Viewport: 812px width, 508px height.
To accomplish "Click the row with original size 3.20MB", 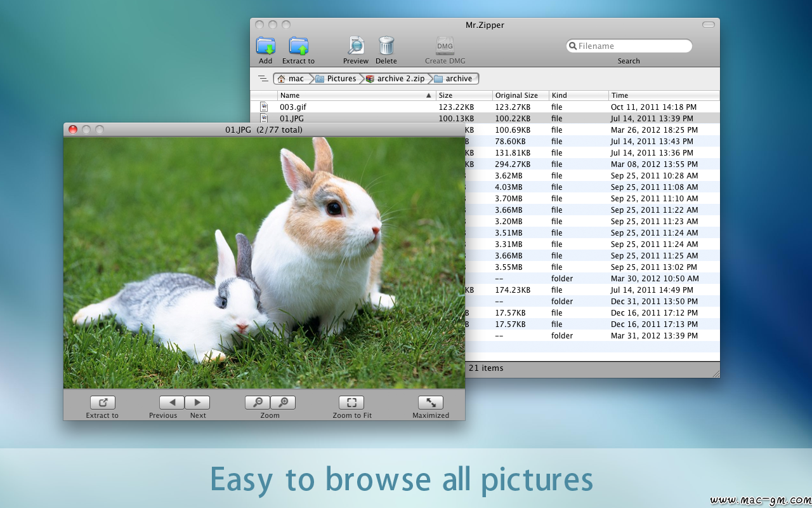I will pos(593,222).
